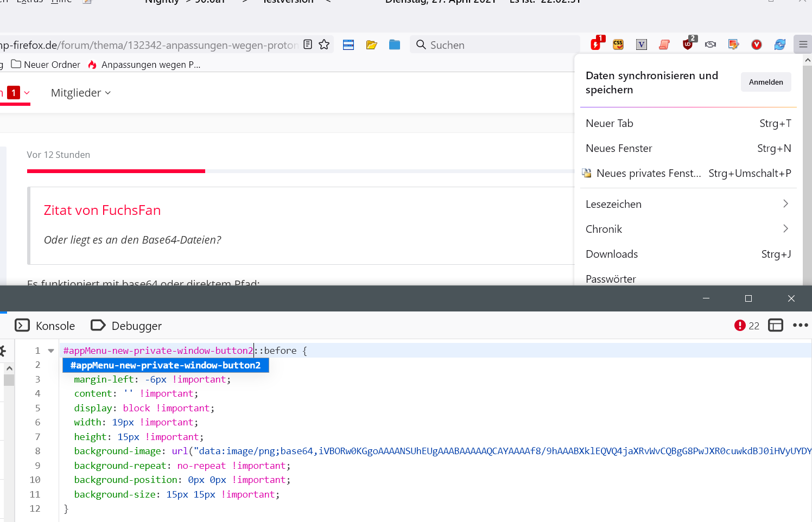Click the red Vivaldi-style V extension icon
The width and height of the screenshot is (812, 522).
(757, 44)
